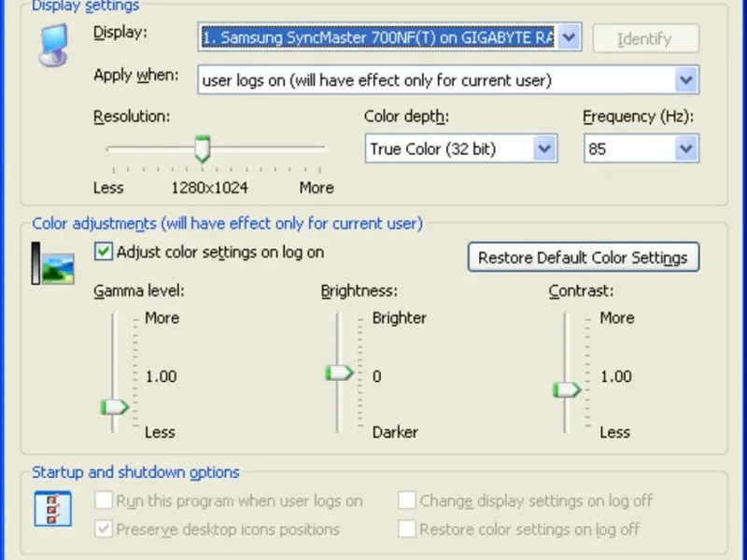The width and height of the screenshot is (747, 560).
Task: Toggle Run this program when user logs on
Action: (104, 500)
